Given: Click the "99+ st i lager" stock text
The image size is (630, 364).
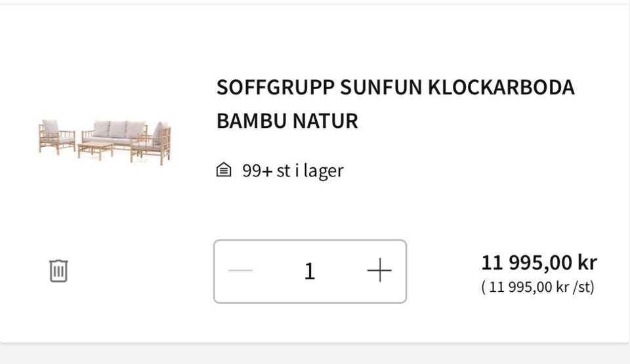Looking at the screenshot, I should click(292, 171).
